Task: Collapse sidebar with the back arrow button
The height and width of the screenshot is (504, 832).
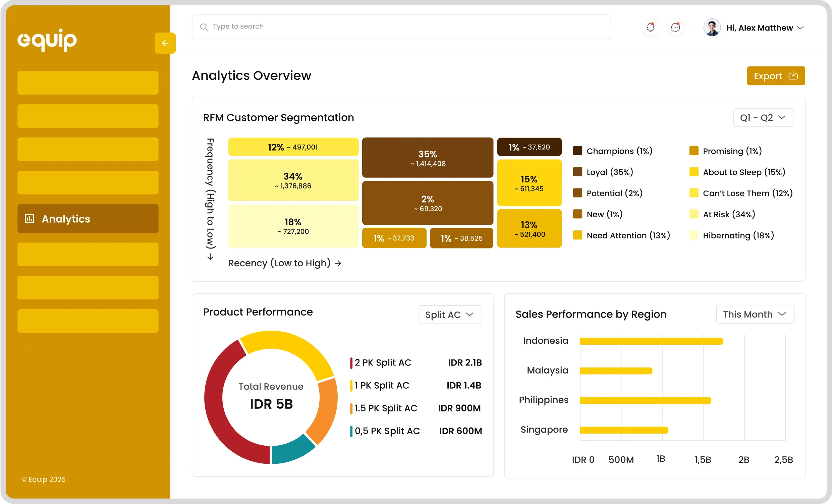Action: point(165,43)
